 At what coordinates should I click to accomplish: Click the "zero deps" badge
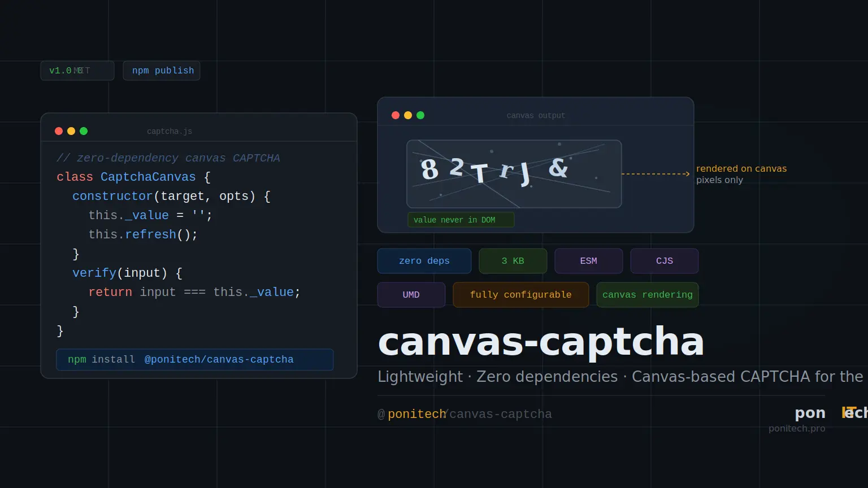(x=424, y=260)
